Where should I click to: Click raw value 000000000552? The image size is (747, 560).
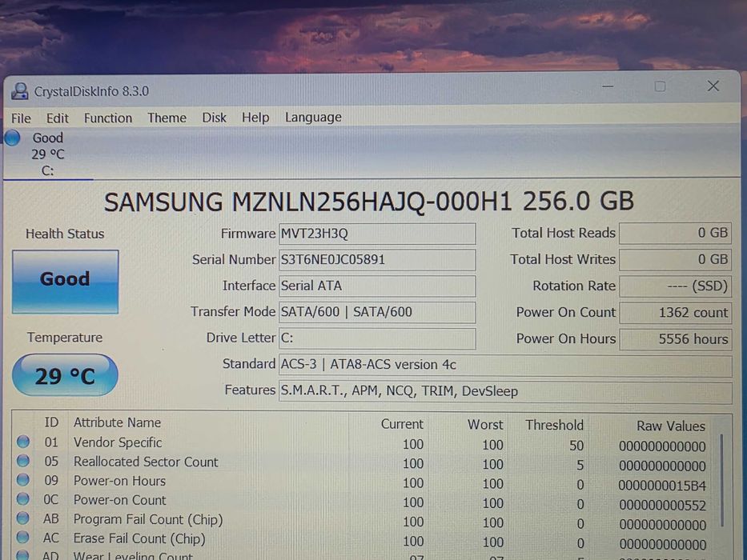pos(662,506)
